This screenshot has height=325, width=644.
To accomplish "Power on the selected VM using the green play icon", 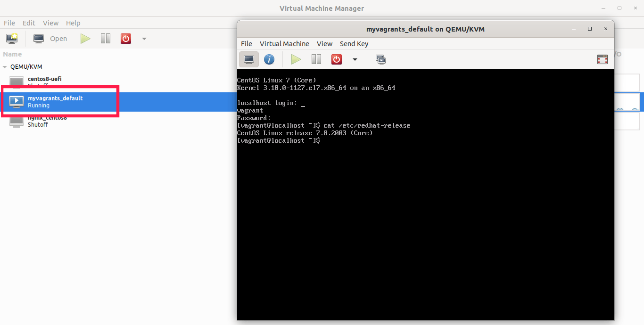I will tap(85, 38).
